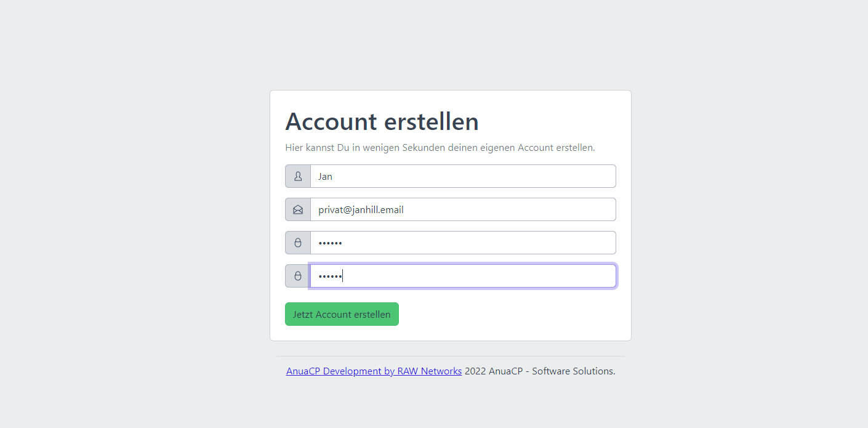Click the user silhouette icon beside Jan

[298, 176]
